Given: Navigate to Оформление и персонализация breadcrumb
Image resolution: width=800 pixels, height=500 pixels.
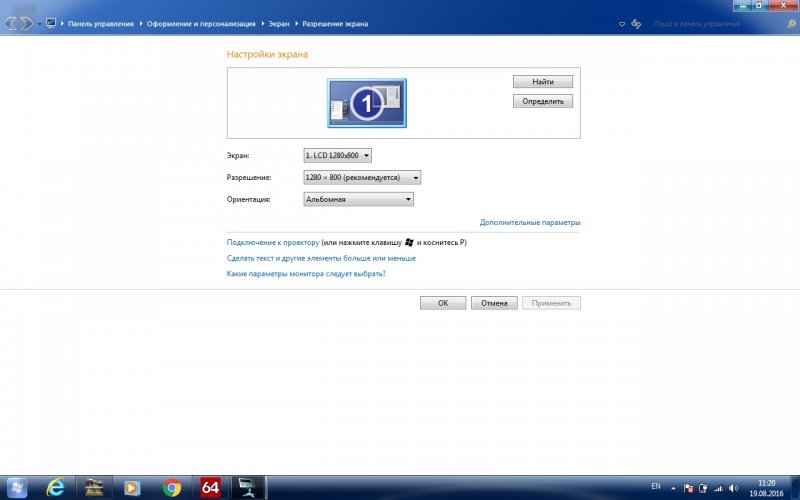Looking at the screenshot, I should point(201,22).
